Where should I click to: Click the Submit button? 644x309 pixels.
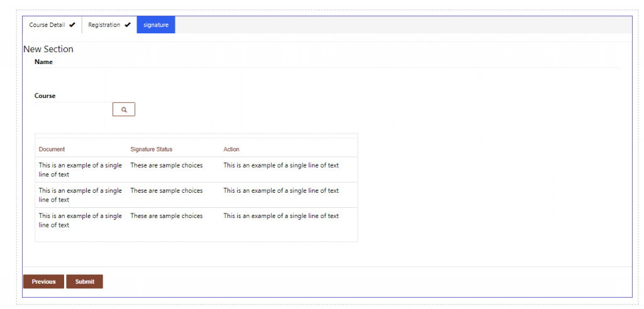pos(85,281)
